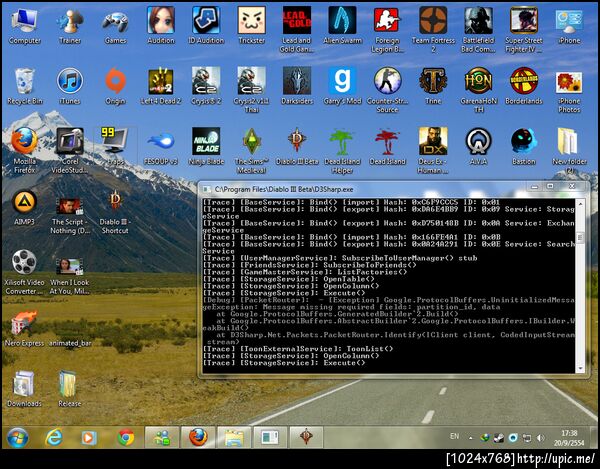Open the Crysis2 v1.1 Thai icon
600x469 pixels.
251,90
